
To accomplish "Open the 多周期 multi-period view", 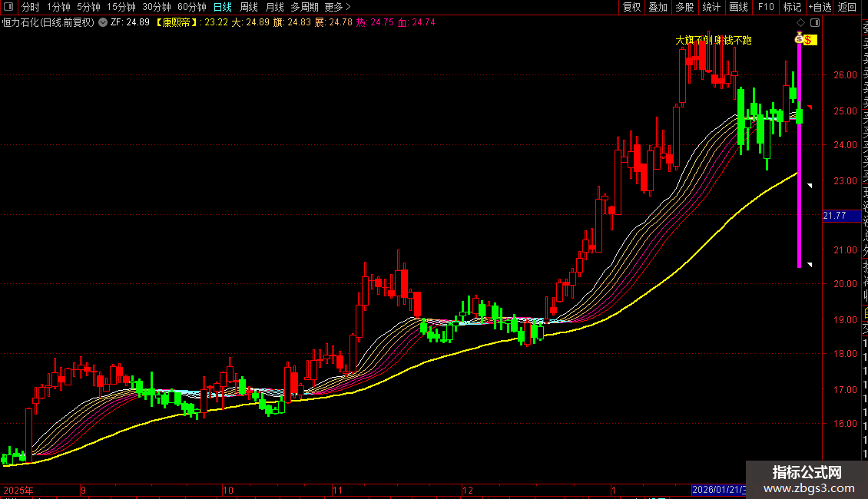I will 304,7.
